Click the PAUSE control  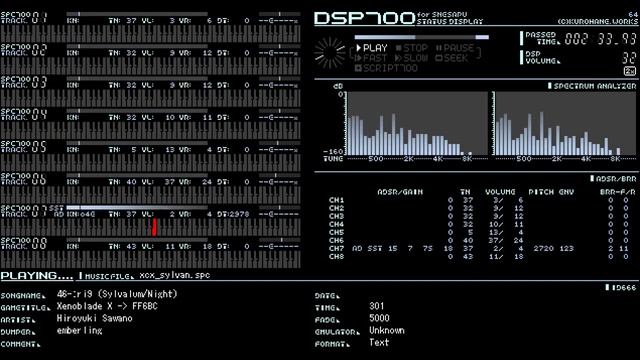point(455,48)
